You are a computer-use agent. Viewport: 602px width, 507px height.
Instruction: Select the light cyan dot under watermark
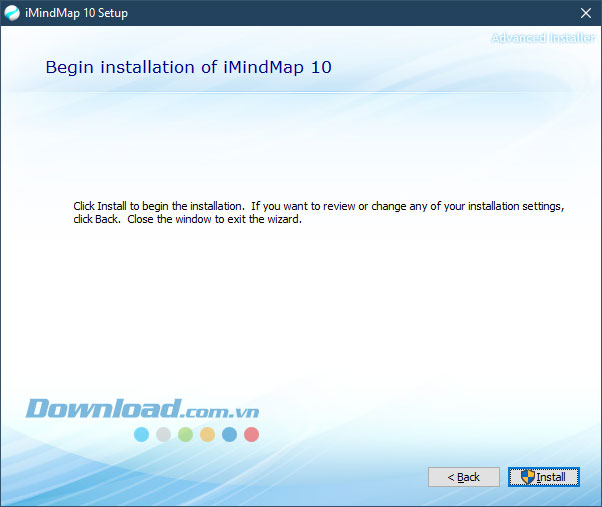[141, 434]
